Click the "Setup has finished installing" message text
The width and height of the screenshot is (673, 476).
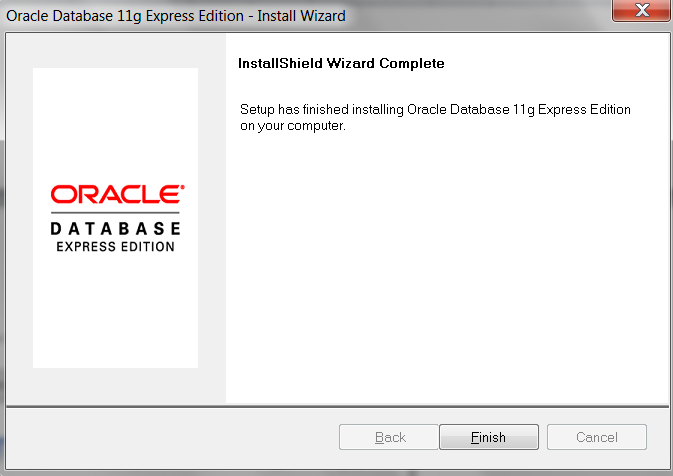pyautogui.click(x=435, y=117)
